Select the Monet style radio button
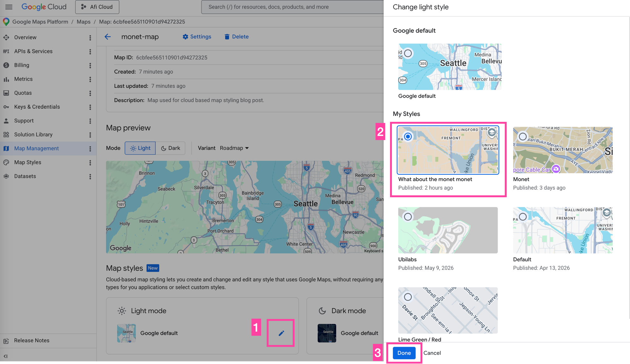The width and height of the screenshot is (630, 364). tap(523, 137)
